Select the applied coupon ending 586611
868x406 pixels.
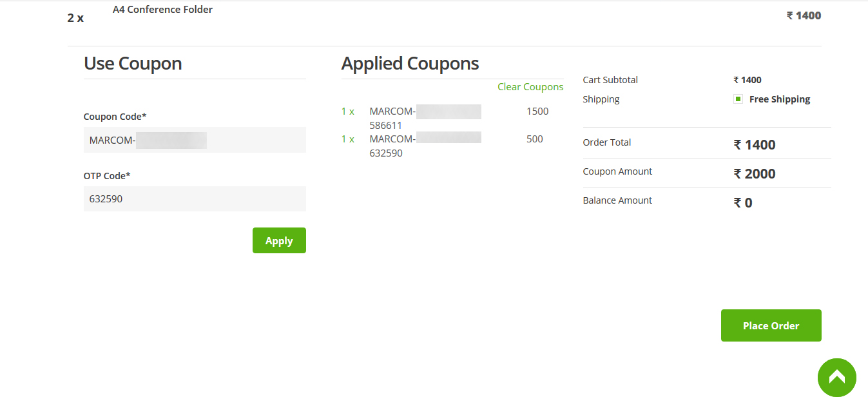(425, 118)
